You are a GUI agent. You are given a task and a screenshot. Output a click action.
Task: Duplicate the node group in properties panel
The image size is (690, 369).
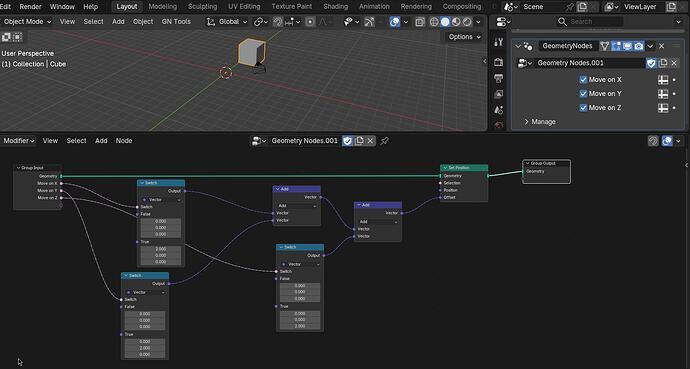[x=663, y=63]
